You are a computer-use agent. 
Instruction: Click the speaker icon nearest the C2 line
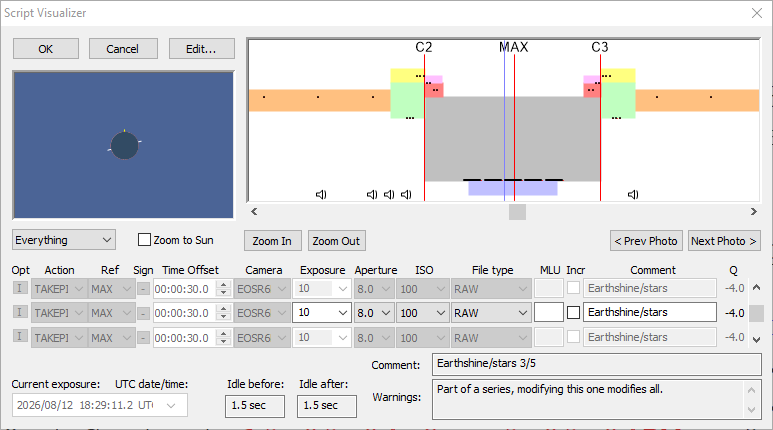coord(407,194)
